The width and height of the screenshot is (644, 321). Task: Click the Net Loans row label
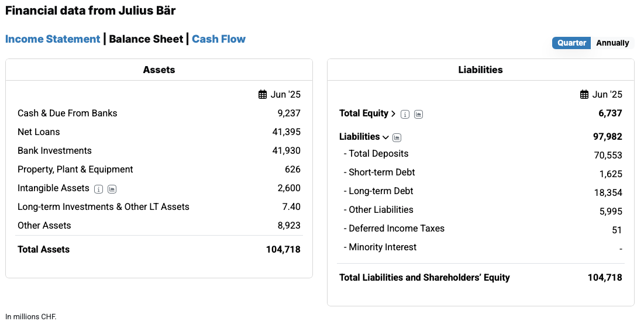pyautogui.click(x=39, y=132)
